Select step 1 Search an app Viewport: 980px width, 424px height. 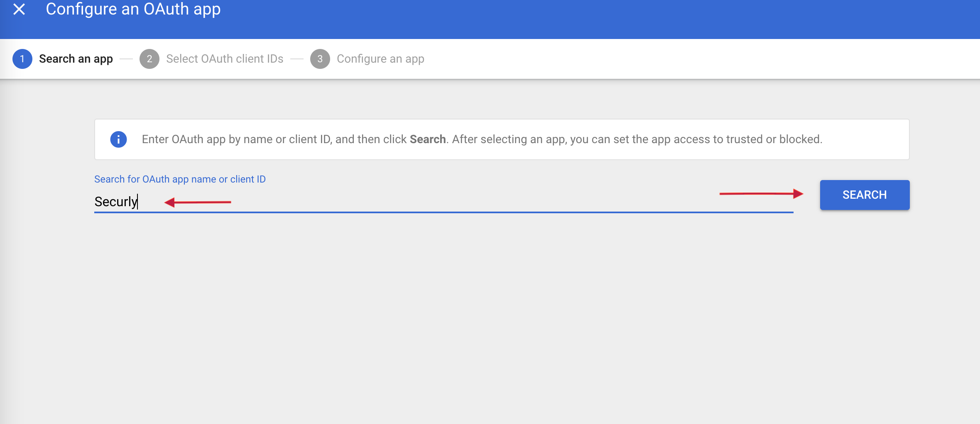tap(63, 59)
